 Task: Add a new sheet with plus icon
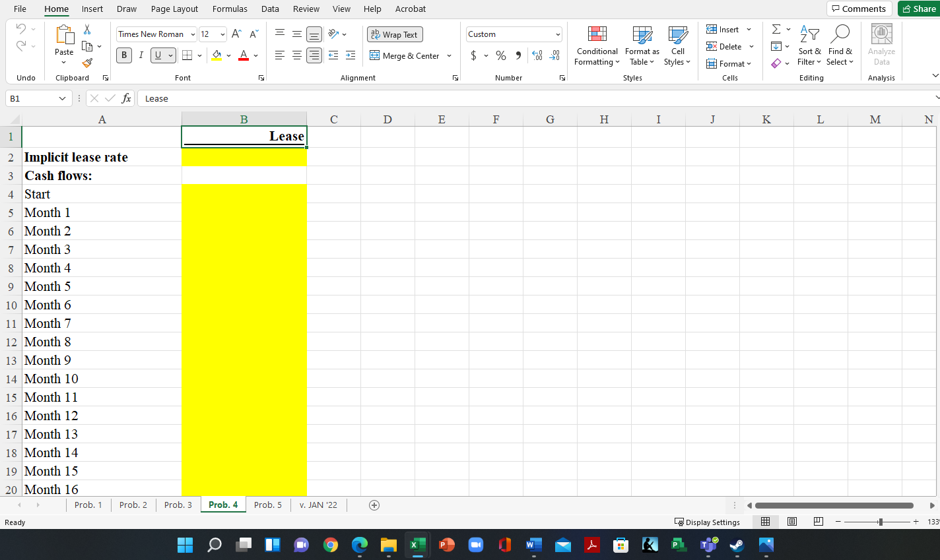[x=374, y=505]
